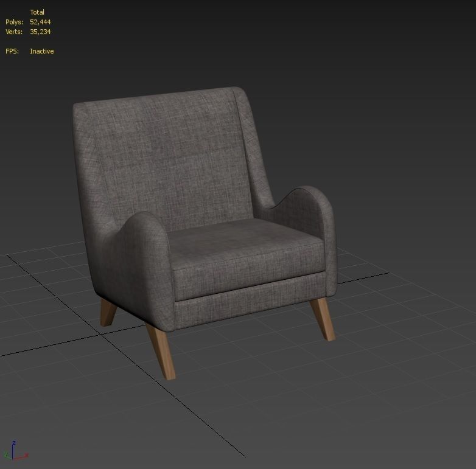Click the Verts count value 35,234
Screen dimensions: 476x469
coord(40,32)
